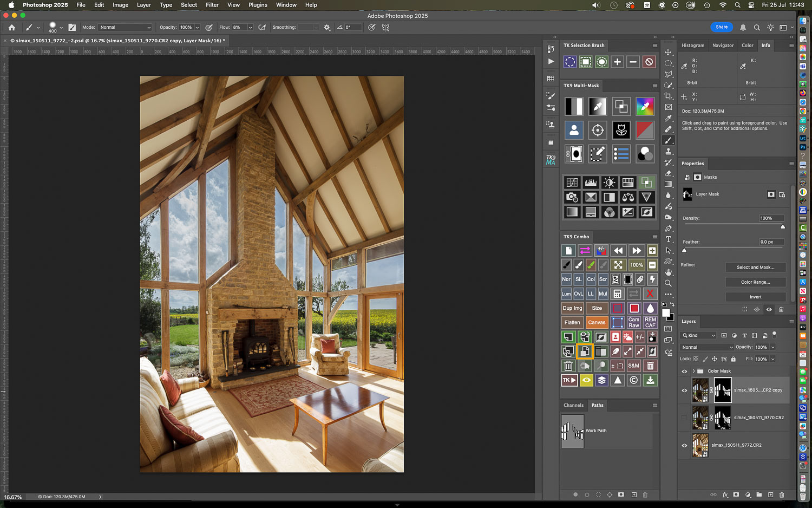Open the Flow dropdown arrow

pyautogui.click(x=250, y=27)
